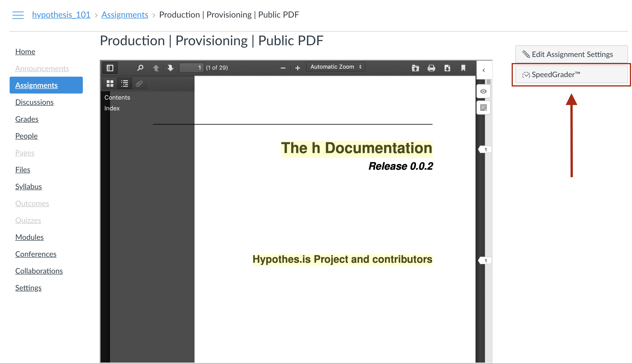The height and width of the screenshot is (364, 632).
Task: Go to previous PDF page
Action: pyautogui.click(x=156, y=68)
